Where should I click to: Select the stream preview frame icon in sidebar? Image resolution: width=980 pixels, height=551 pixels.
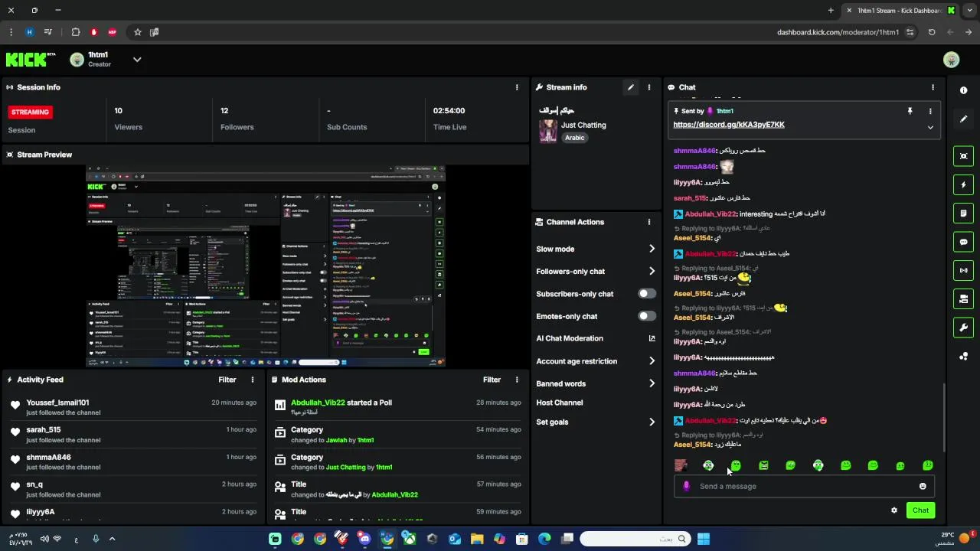tap(963, 156)
